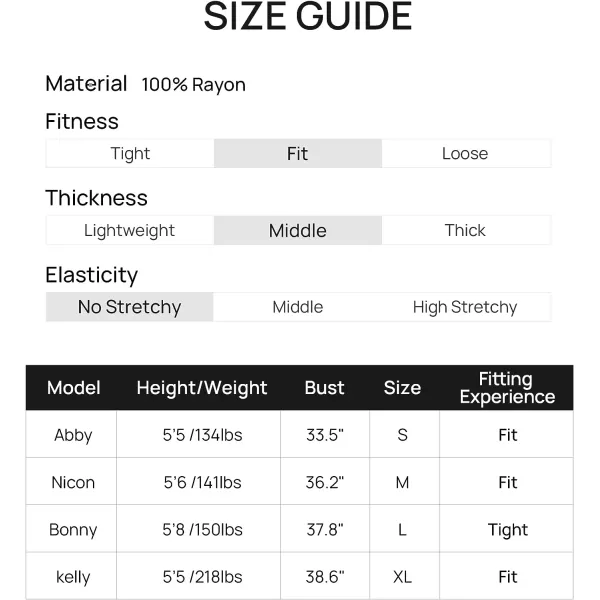The image size is (600, 600).
Task: Choose Middle in the Elasticity row
Action: click(x=297, y=307)
